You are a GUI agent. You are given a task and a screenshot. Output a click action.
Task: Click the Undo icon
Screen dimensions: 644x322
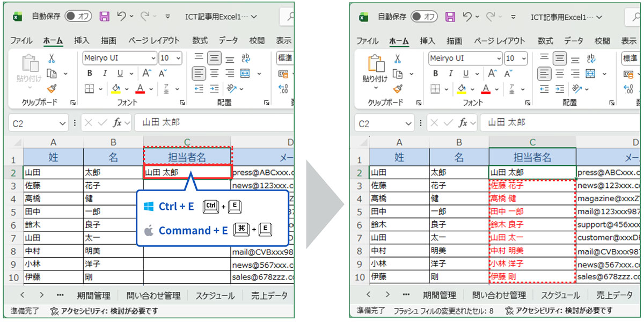point(122,16)
